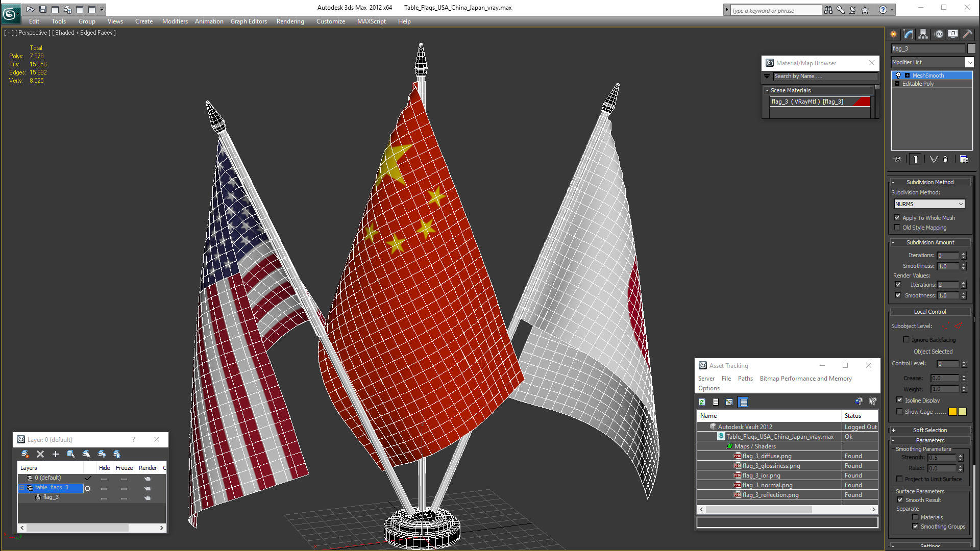Toggle Apply To Whole Mesh checkbox

pyautogui.click(x=897, y=218)
